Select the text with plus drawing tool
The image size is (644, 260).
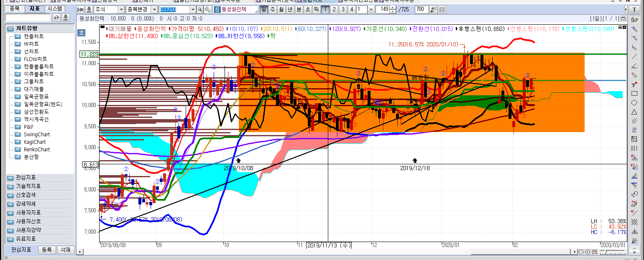tap(634, 84)
